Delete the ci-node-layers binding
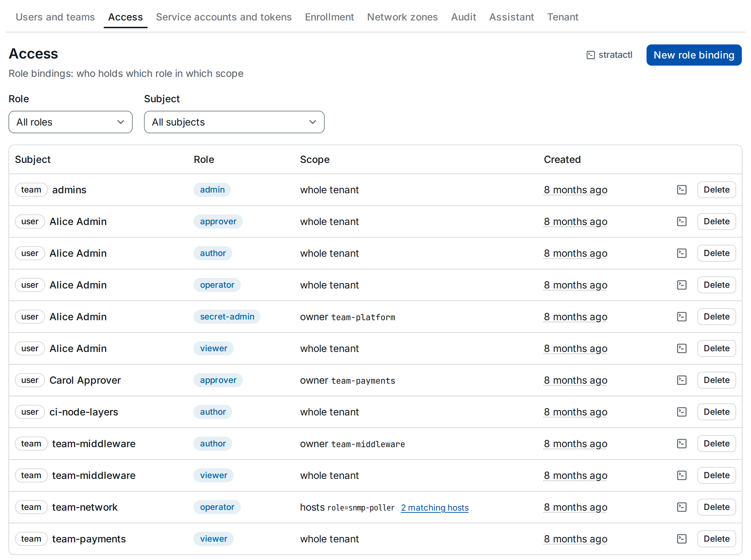The width and height of the screenshot is (751, 560). [x=716, y=412]
